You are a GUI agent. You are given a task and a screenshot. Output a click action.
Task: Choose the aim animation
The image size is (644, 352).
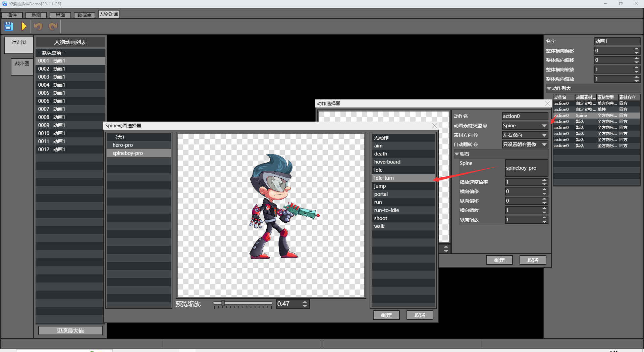(403, 146)
